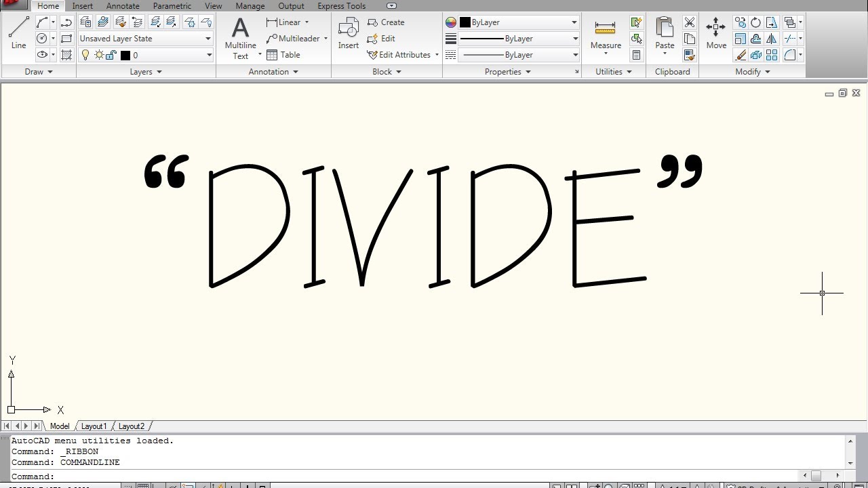Screen dimensions: 868x488
Task: Select the Rotate tool
Action: 755,22
